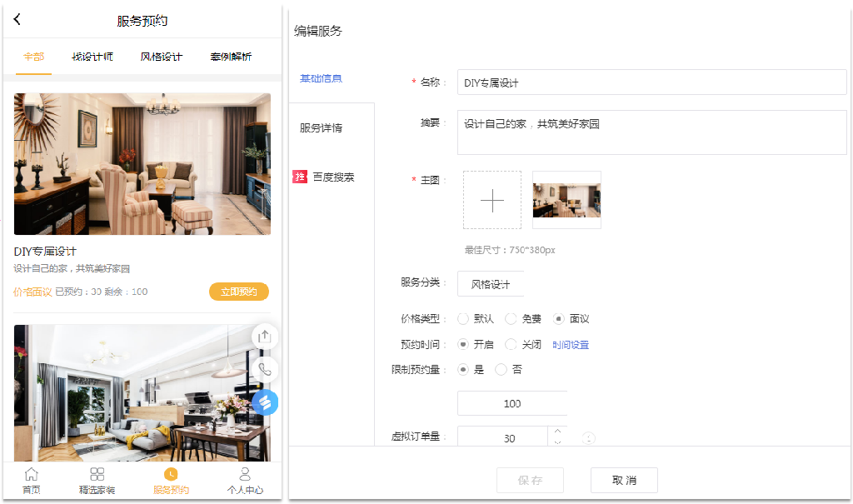Click the plus icon to upload a 主图

pos(491,199)
